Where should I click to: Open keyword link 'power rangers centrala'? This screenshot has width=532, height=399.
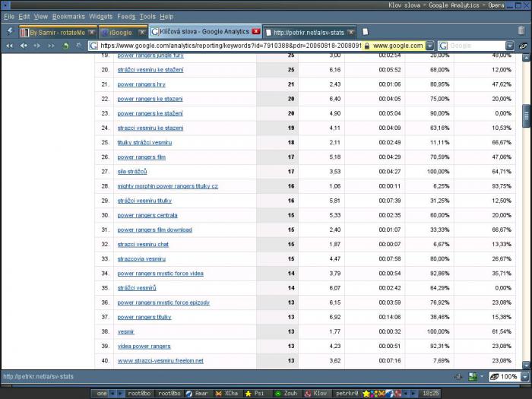(x=147, y=215)
